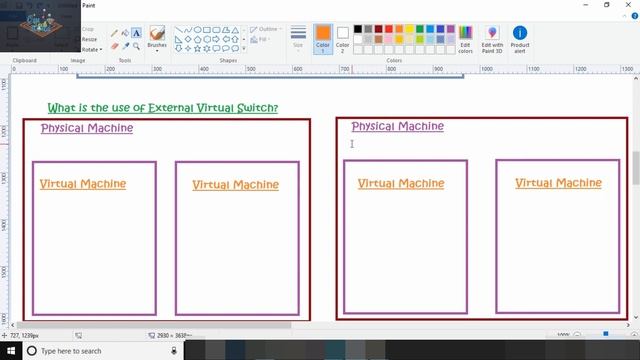Choose the Line shape
Image resolution: width=640 pixels, height=360 pixels.
(x=179, y=30)
